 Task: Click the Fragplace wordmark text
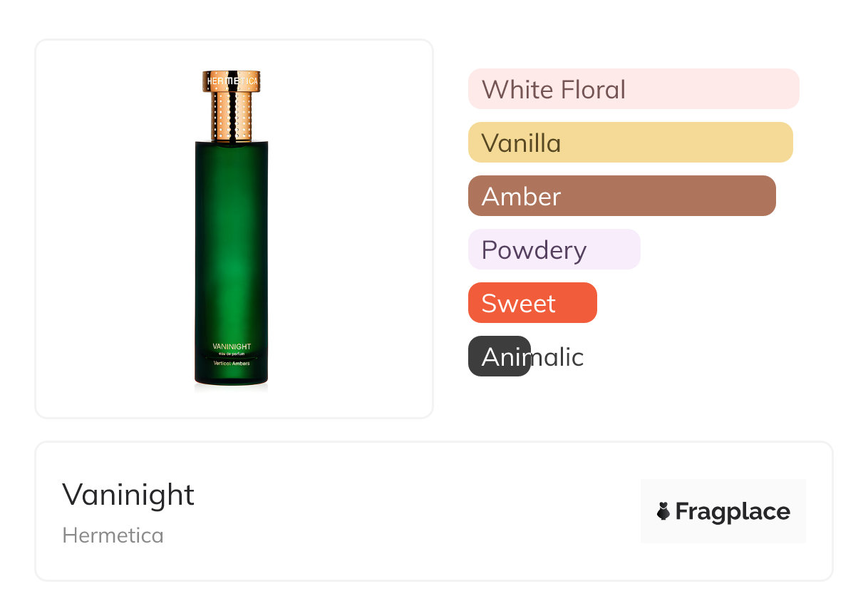click(733, 512)
